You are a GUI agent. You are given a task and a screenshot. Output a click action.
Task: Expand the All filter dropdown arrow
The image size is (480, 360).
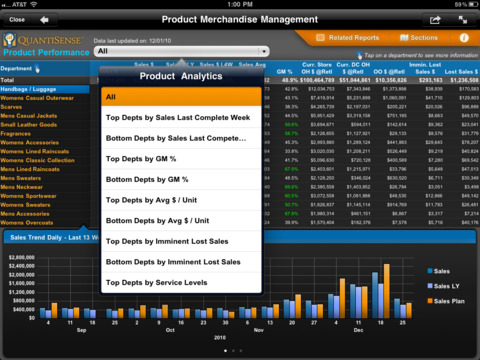tap(264, 51)
